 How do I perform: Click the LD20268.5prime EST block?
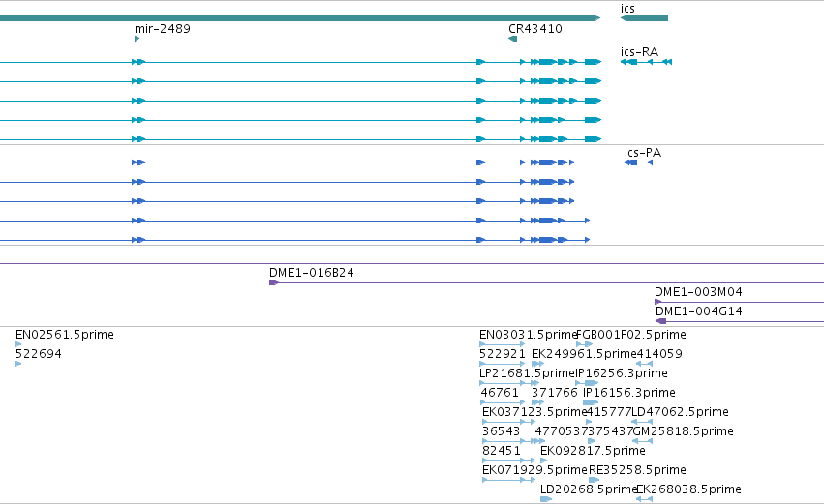[546, 499]
